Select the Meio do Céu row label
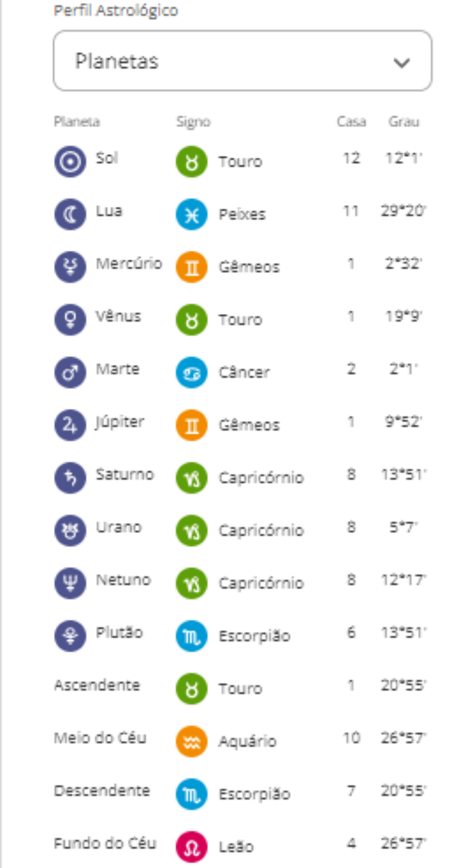The width and height of the screenshot is (459, 868). click(x=100, y=738)
